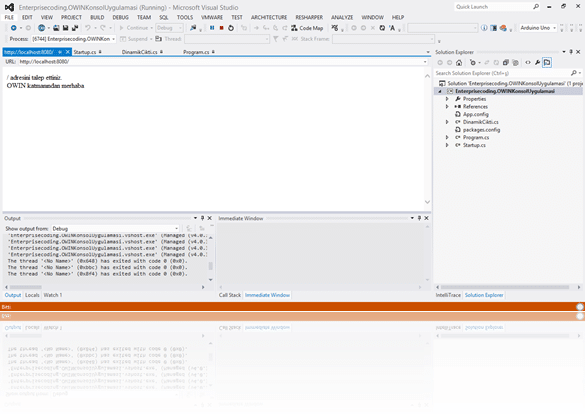The height and width of the screenshot is (414, 585).
Task: Pin the Immediate Window panel
Action: [419, 218]
